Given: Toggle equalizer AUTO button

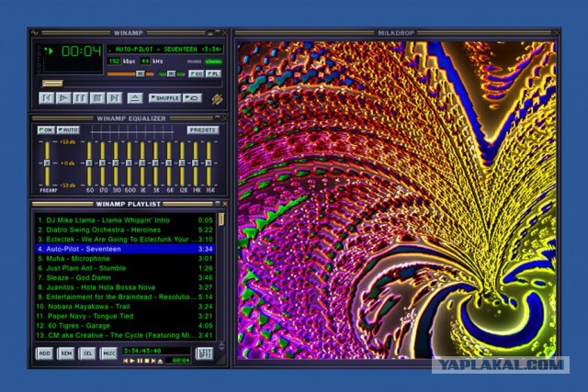Looking at the screenshot, I should click(x=68, y=130).
